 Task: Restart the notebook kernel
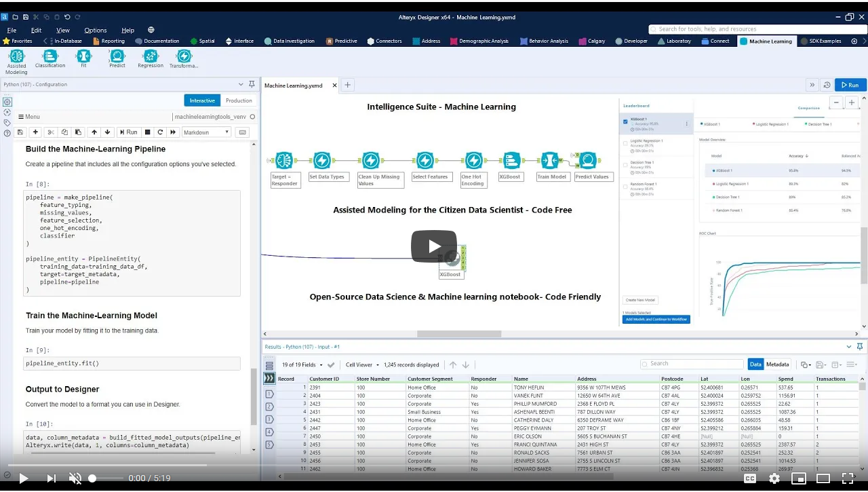[x=160, y=132]
